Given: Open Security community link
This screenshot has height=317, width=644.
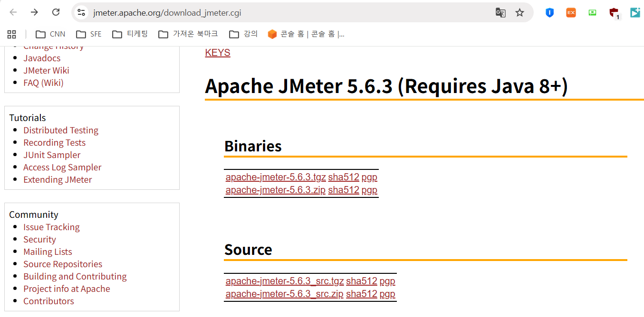Looking at the screenshot, I should pyautogui.click(x=39, y=239).
